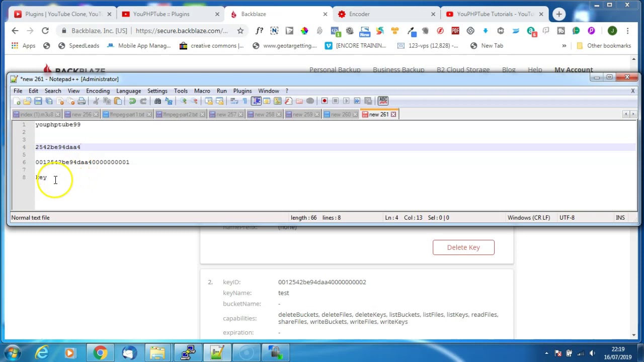Click the PDF extension icon in Chrome
Image resolution: width=644 pixels, height=362 pixels.
tap(455, 31)
